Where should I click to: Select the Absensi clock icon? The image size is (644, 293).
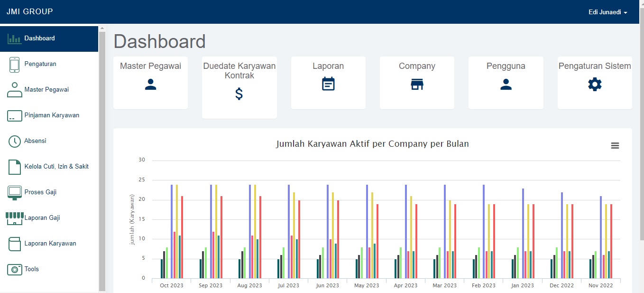(x=13, y=140)
